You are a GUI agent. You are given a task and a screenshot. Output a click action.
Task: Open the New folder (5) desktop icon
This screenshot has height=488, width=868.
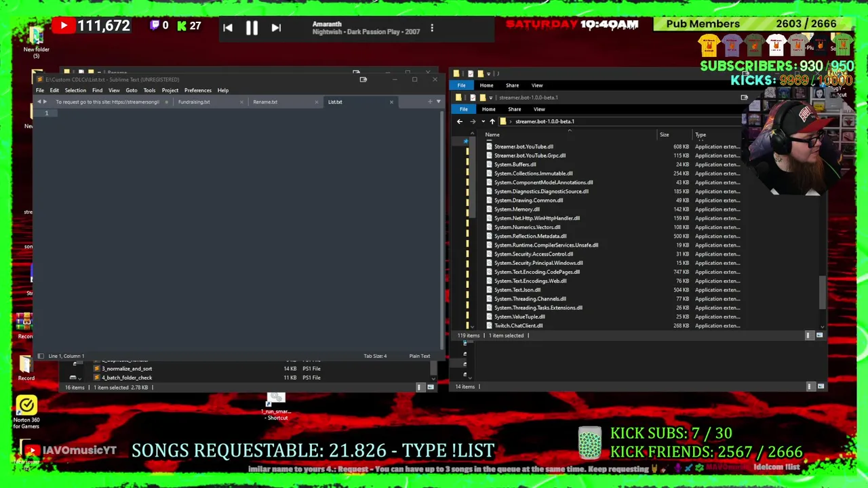(x=36, y=42)
